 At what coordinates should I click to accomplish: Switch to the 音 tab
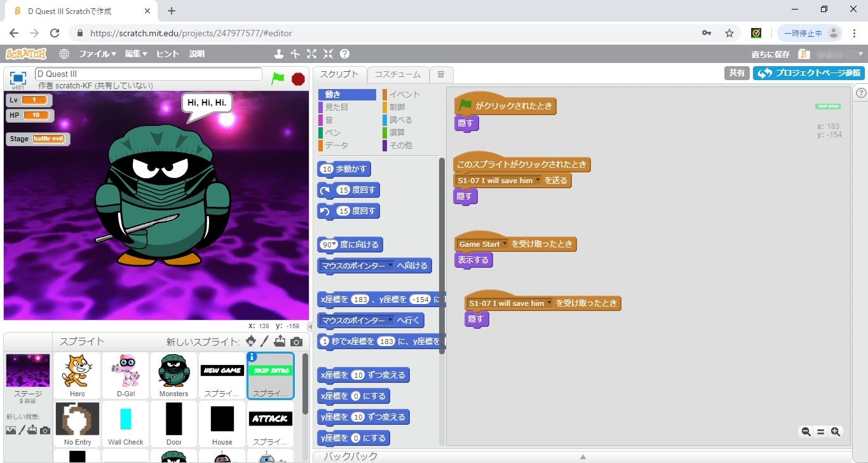(x=440, y=74)
